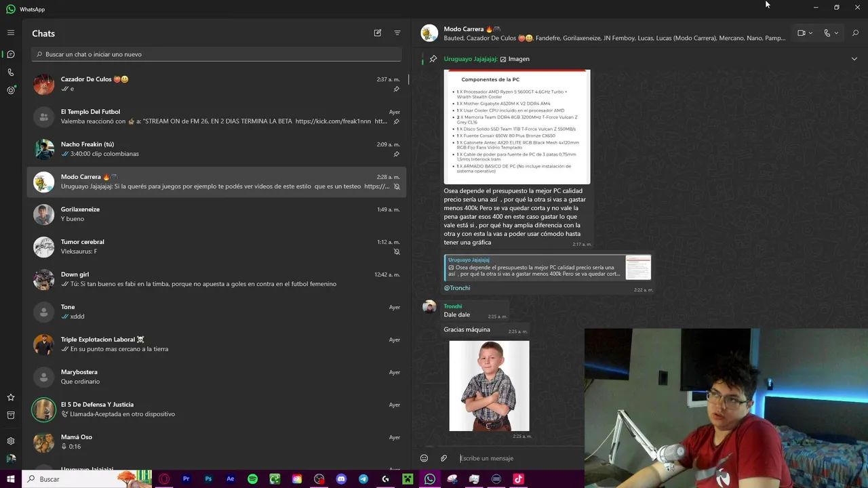This screenshot has height=488, width=868.
Task: Open the Mamá Oso chat
Action: coord(216,442)
